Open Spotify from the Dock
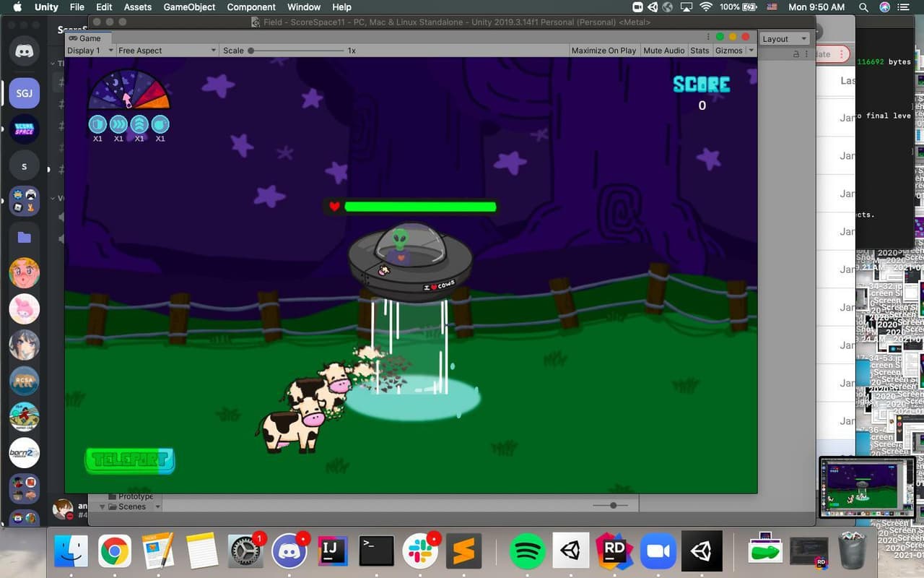924x578 pixels. pyautogui.click(x=527, y=553)
